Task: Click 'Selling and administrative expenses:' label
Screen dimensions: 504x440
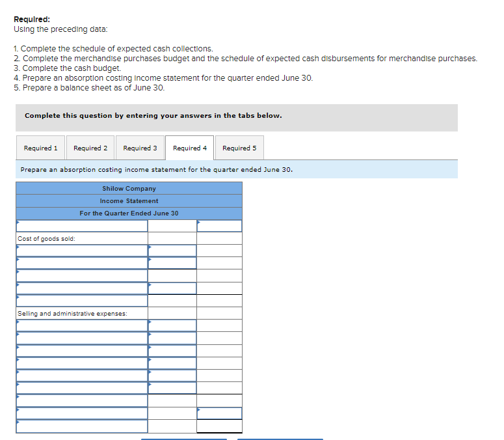Action: point(72,313)
